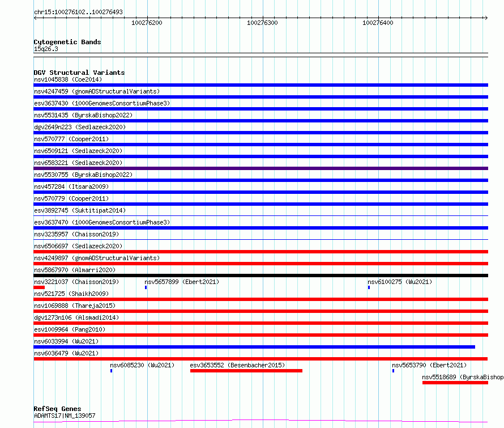Click the RefSeq Genes track title

57,409
